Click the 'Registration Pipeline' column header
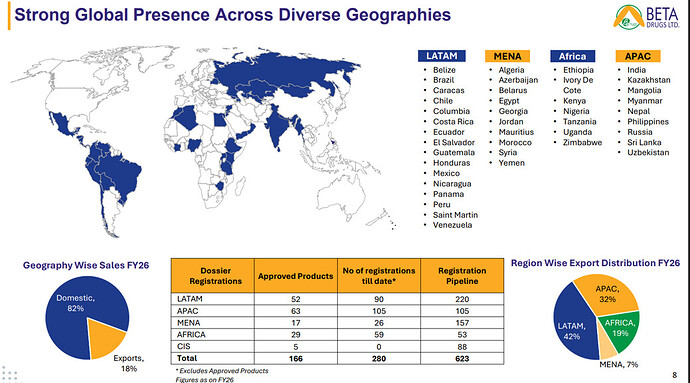 tap(462, 276)
